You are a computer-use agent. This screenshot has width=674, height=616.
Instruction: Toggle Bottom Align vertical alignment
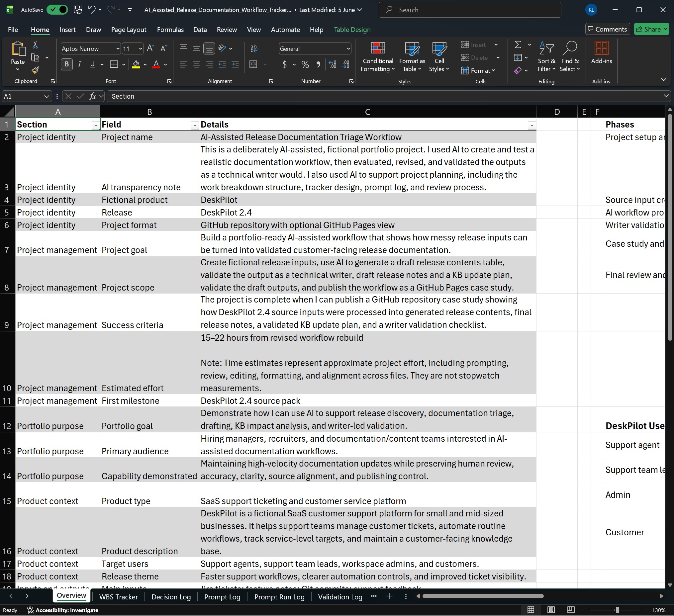coord(209,48)
